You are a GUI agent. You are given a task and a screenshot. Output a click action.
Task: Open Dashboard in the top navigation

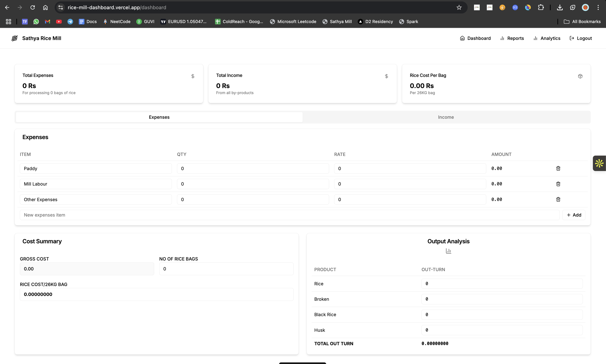[475, 38]
